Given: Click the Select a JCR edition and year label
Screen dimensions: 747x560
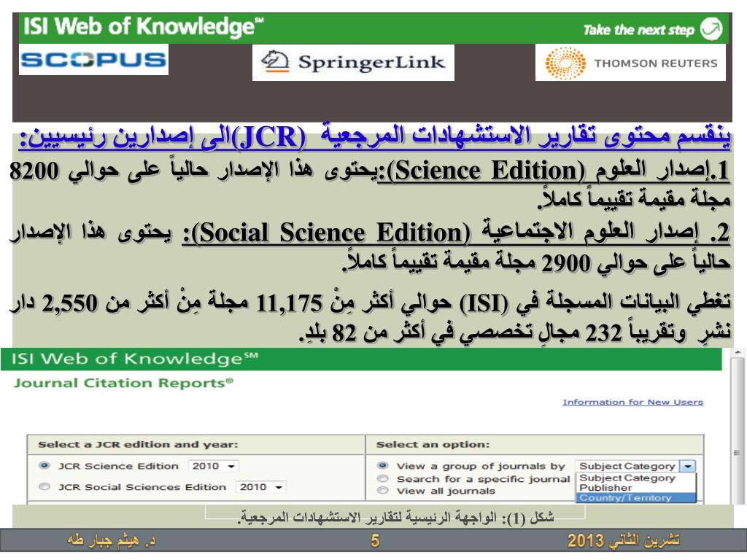Looking at the screenshot, I should (x=138, y=444).
